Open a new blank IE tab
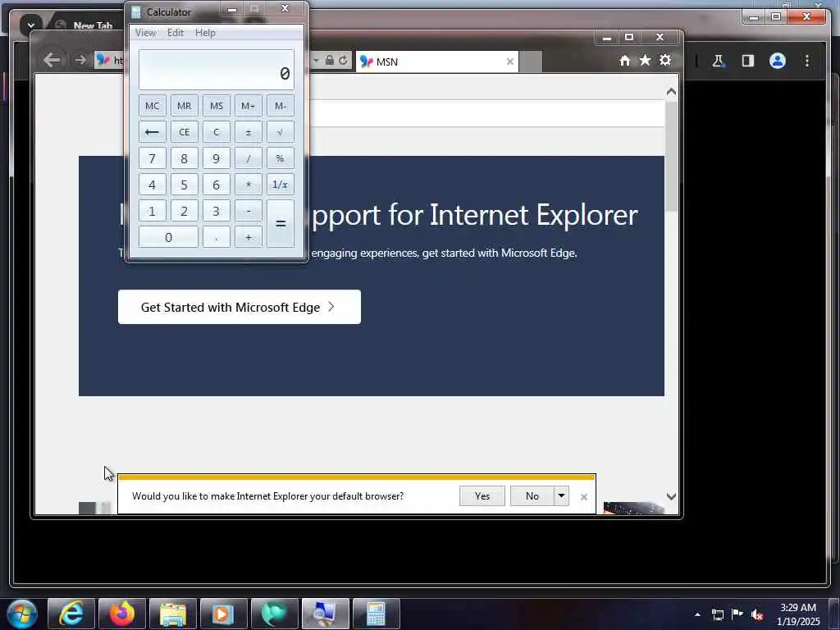This screenshot has height=630, width=840. [531, 62]
